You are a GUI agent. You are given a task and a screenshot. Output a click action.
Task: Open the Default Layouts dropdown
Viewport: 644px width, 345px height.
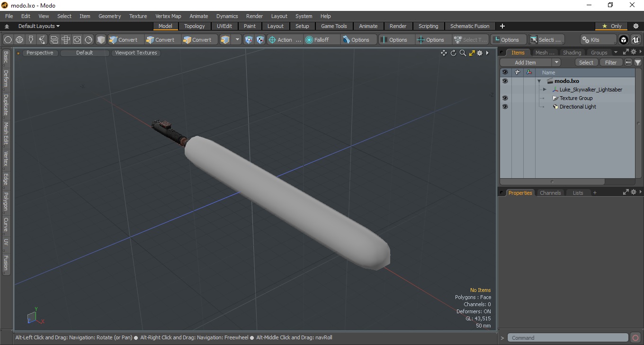coord(39,26)
